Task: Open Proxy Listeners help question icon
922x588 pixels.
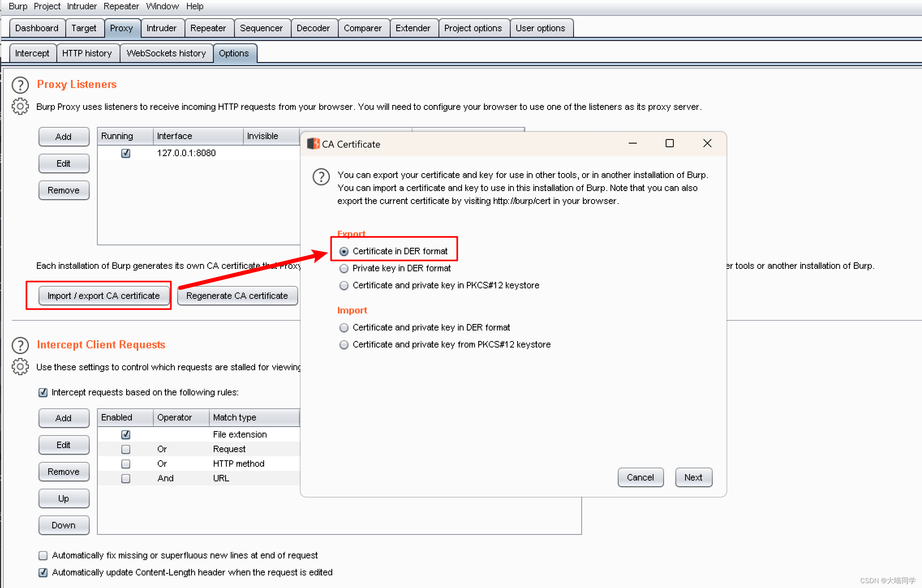Action: pos(20,85)
